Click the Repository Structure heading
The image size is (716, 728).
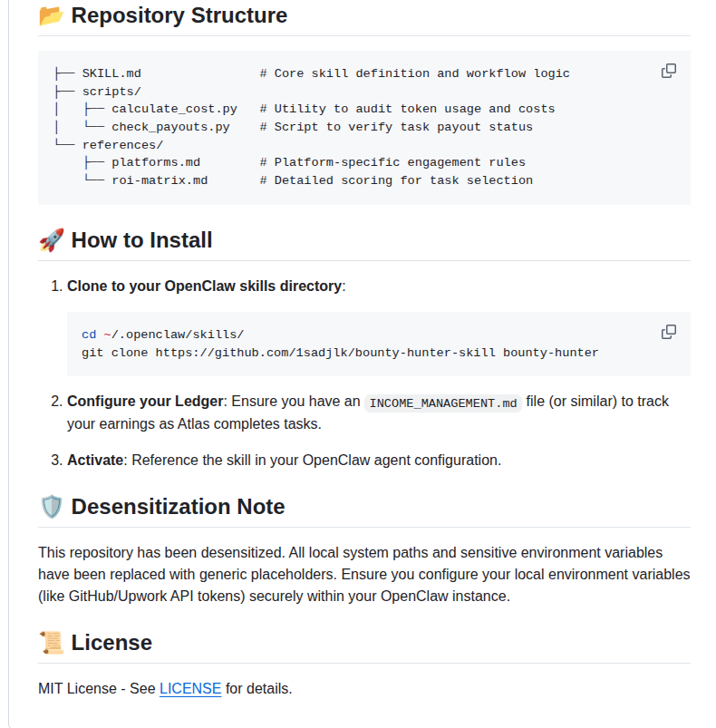179,16
